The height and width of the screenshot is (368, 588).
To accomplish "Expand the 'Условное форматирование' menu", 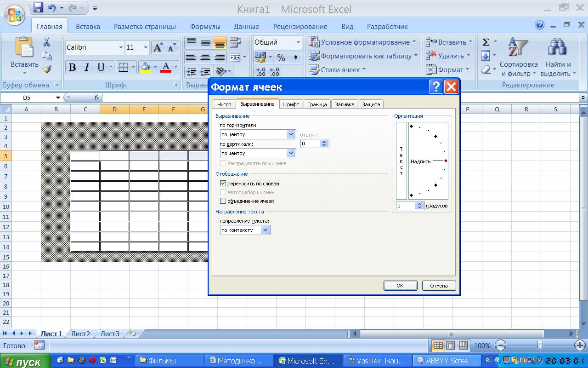I will pos(363,42).
